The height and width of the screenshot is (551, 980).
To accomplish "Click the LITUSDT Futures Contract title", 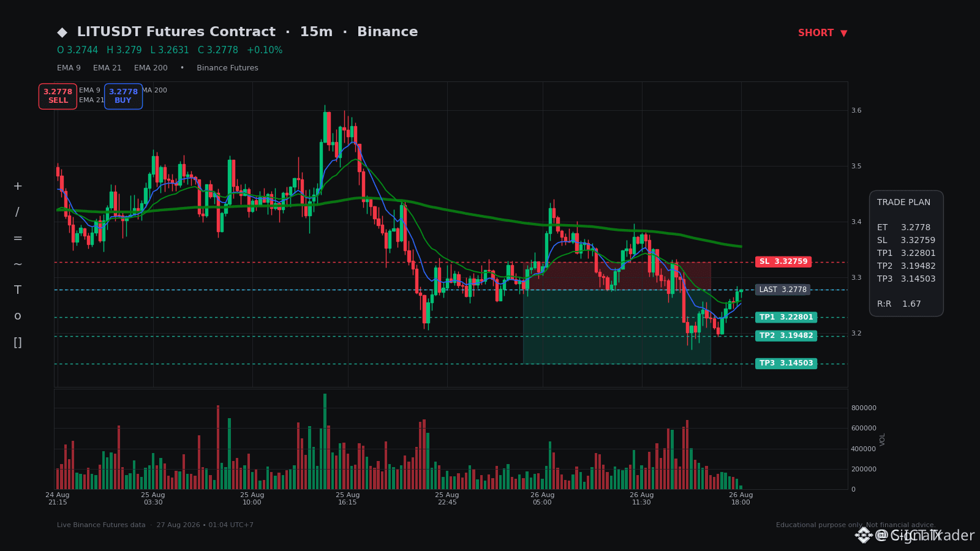I will [x=176, y=32].
